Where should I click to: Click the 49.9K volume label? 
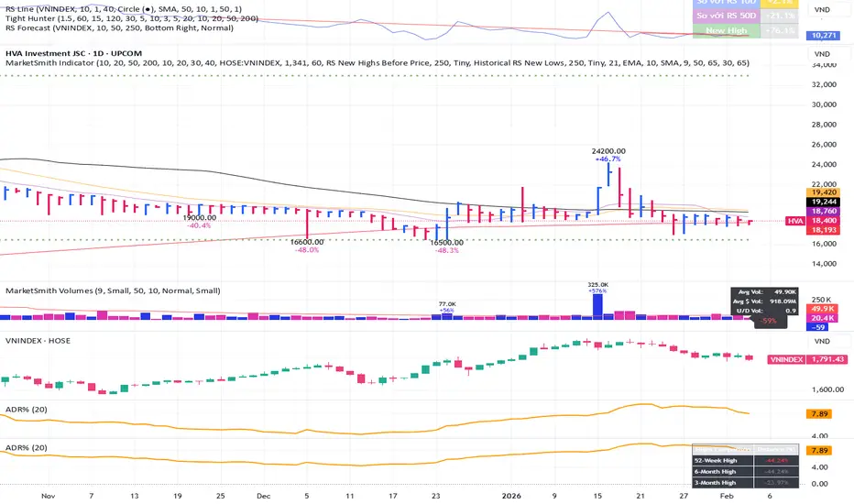[822, 309]
